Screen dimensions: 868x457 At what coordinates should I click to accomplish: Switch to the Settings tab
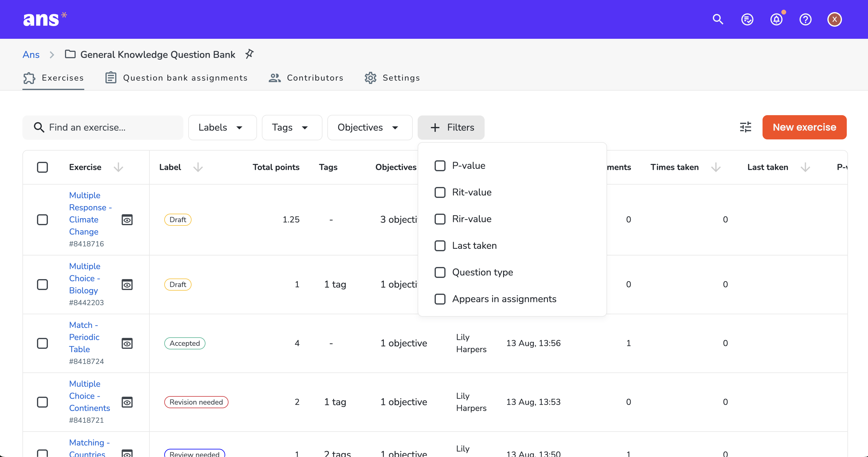pos(392,78)
